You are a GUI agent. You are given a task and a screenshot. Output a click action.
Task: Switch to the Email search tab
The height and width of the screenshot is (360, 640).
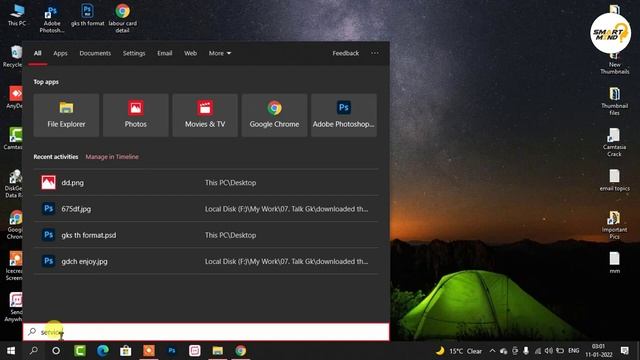(x=164, y=53)
